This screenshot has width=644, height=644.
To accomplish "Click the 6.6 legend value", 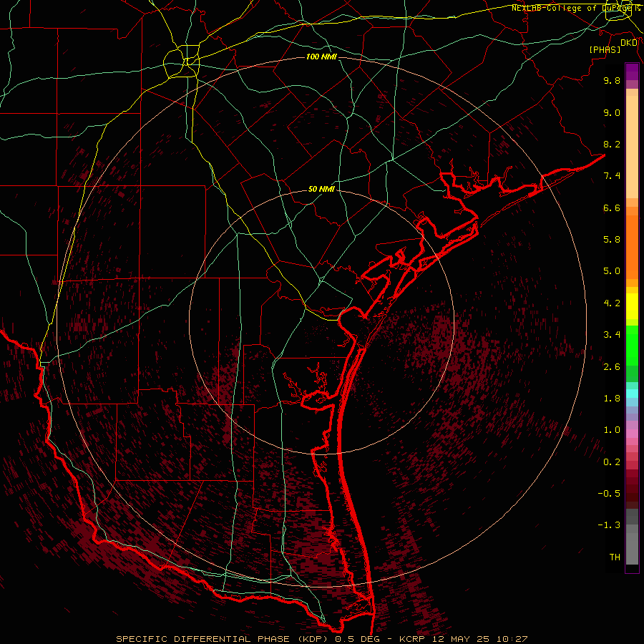I will pos(612,208).
